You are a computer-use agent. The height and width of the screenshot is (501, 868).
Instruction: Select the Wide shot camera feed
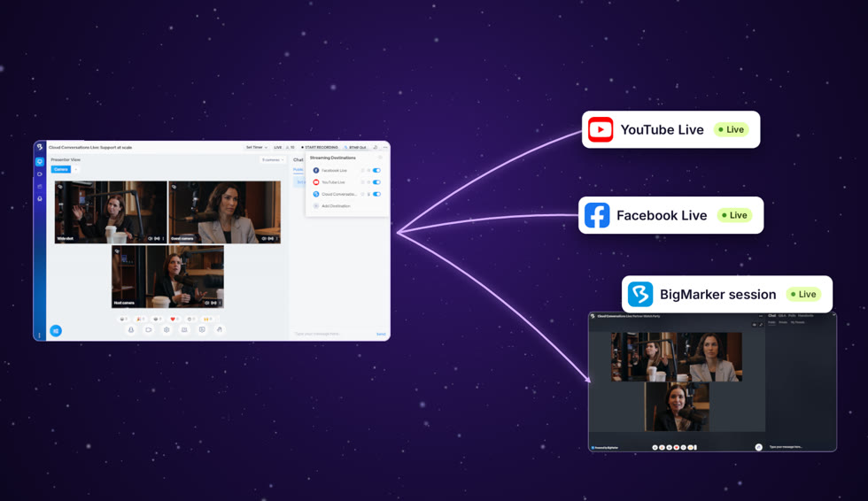pos(111,212)
